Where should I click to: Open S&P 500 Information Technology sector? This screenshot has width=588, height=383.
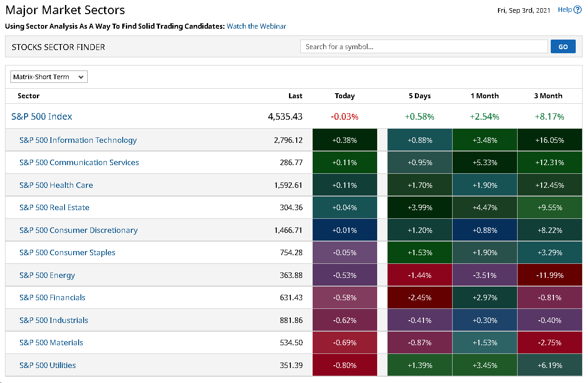click(x=78, y=140)
